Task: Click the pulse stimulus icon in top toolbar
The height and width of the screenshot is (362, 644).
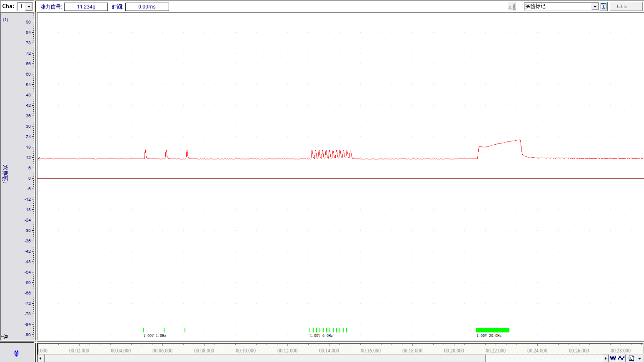Action: 512,7
